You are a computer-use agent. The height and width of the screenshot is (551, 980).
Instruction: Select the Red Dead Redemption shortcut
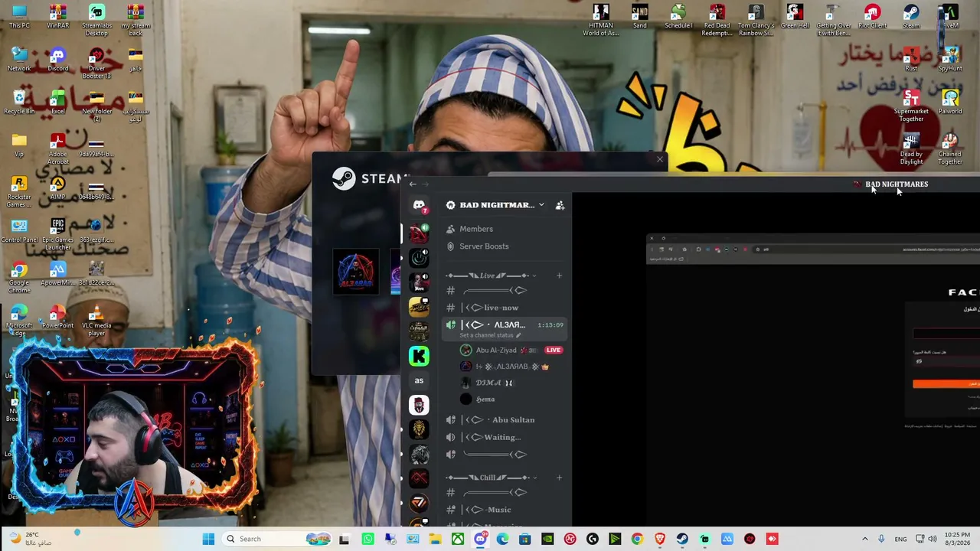tap(717, 20)
